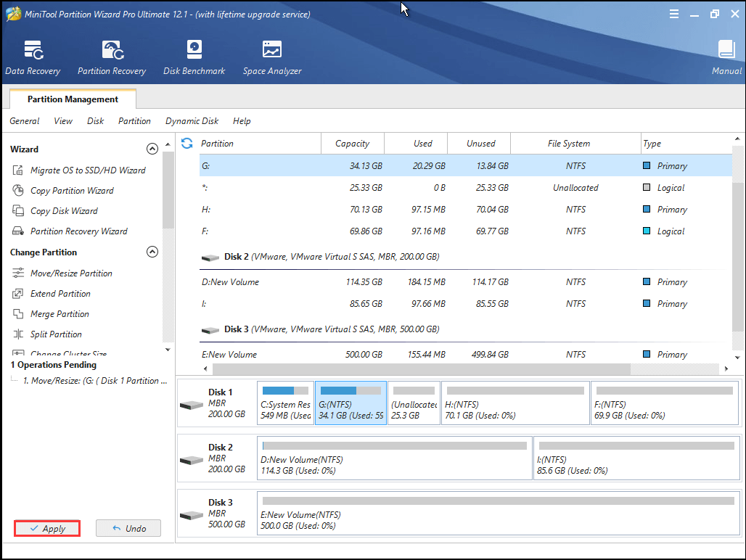Click the Disk 3 header icon in the partition list
Screen dimensions: 746x560
coord(210,330)
